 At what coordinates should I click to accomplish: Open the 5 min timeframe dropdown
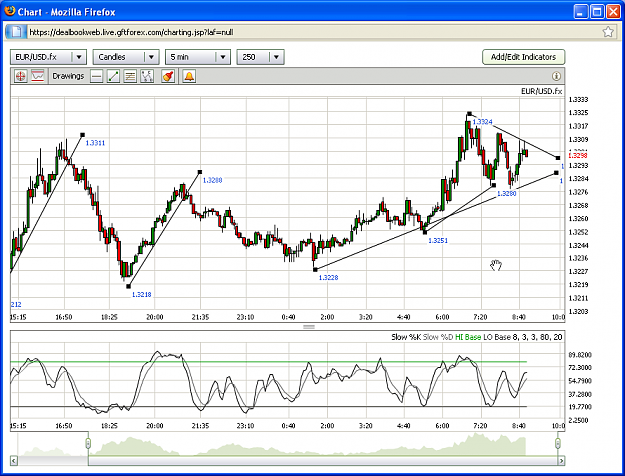point(198,57)
